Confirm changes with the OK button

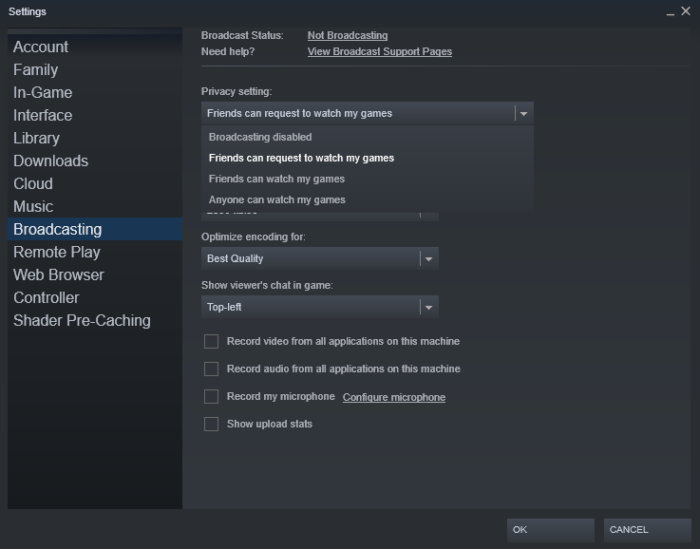point(550,530)
